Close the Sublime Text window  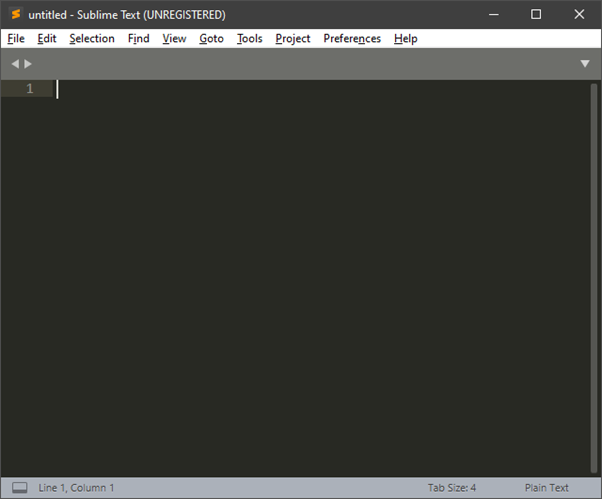[579, 15]
